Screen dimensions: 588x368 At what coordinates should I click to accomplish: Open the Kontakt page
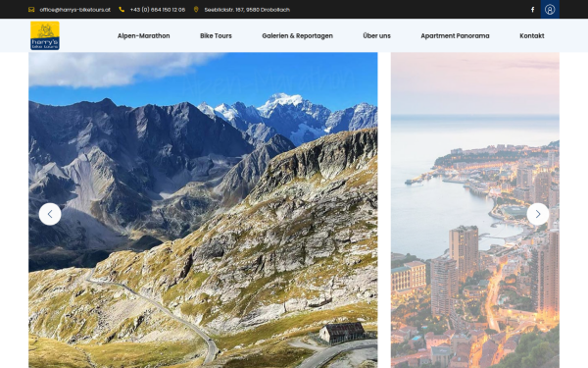tap(532, 35)
